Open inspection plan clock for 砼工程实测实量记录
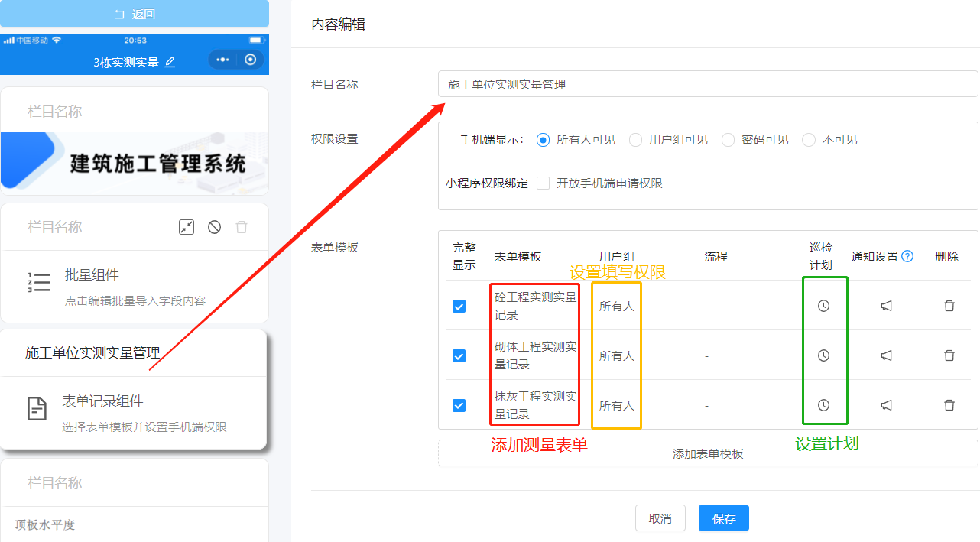 pyautogui.click(x=823, y=306)
